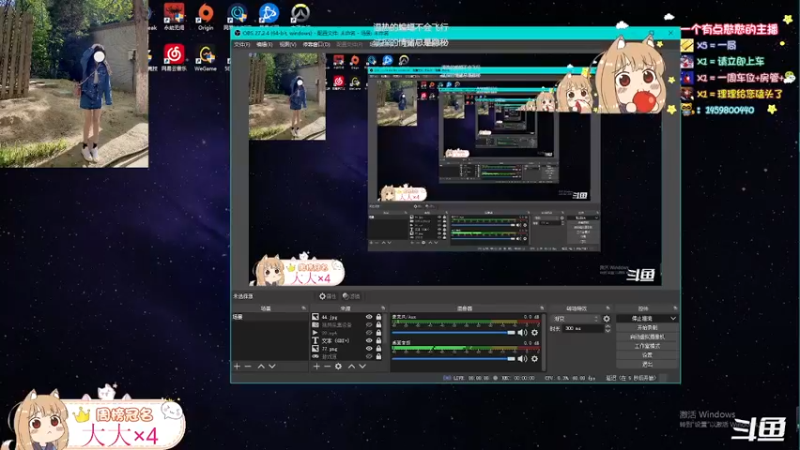Expand the 停止推流 button dropdown arrow
The height and width of the screenshot is (450, 800).
coord(673,318)
